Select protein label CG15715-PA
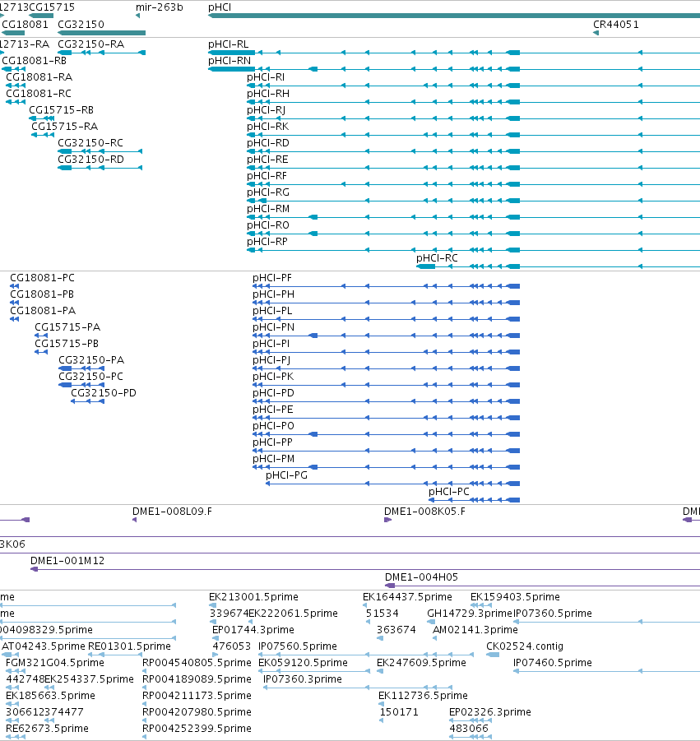700x741 pixels. click(x=67, y=327)
